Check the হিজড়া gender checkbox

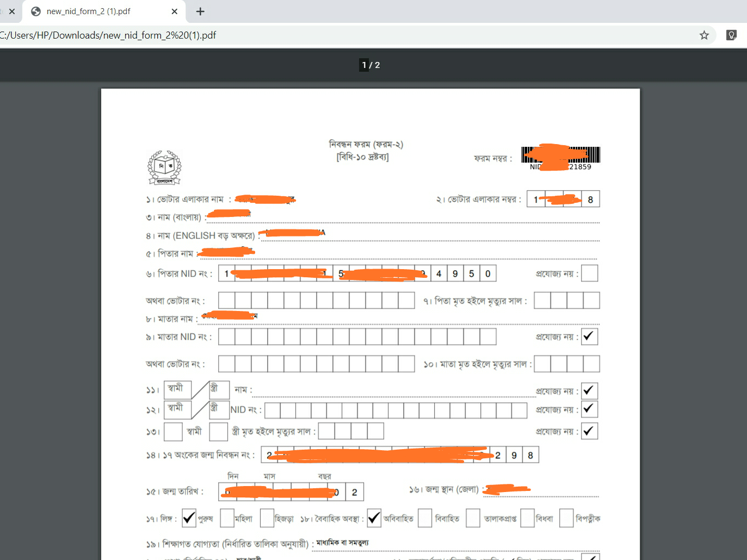tap(267, 518)
